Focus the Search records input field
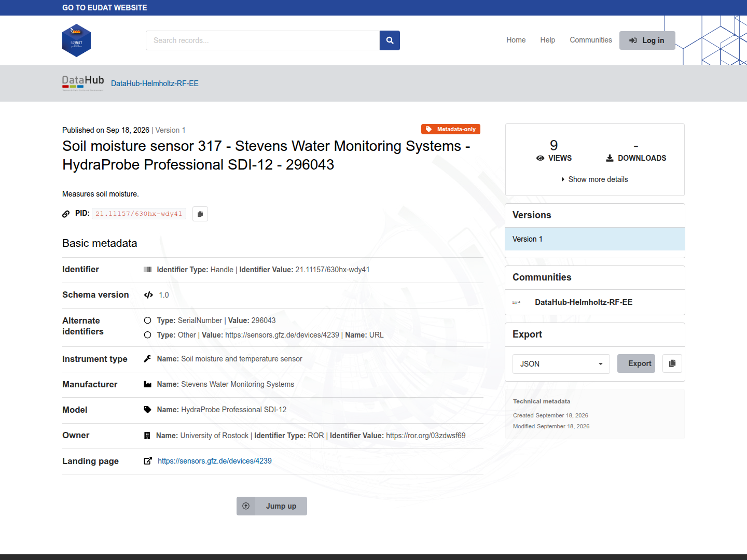Viewport: 747px width, 560px height. click(x=263, y=40)
